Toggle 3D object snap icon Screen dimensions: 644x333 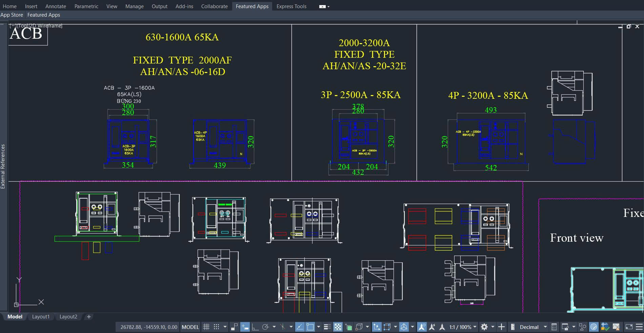click(359, 327)
